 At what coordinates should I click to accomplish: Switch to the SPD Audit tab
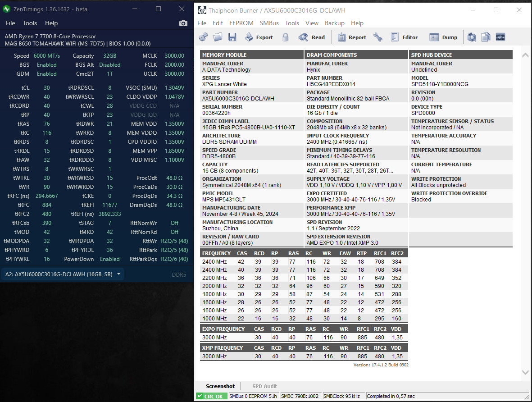point(264,386)
